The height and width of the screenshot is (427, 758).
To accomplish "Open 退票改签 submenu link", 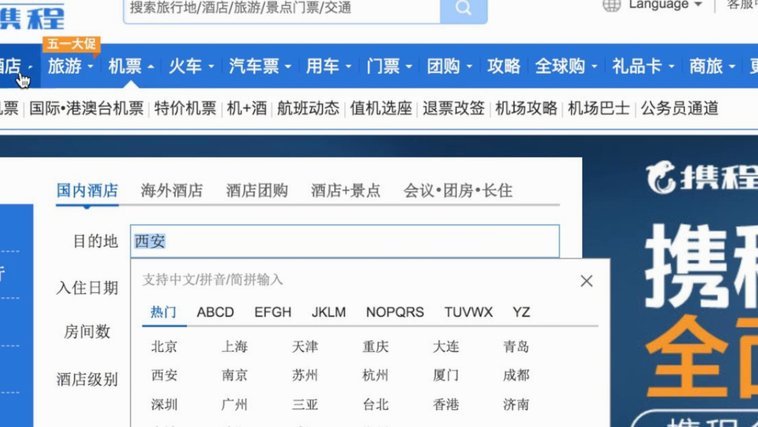I will tap(453, 108).
